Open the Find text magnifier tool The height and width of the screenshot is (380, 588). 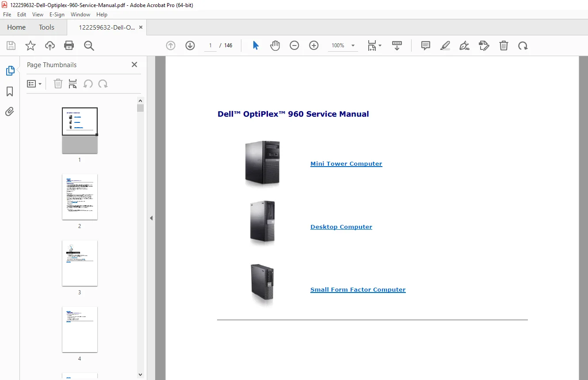pyautogui.click(x=89, y=46)
